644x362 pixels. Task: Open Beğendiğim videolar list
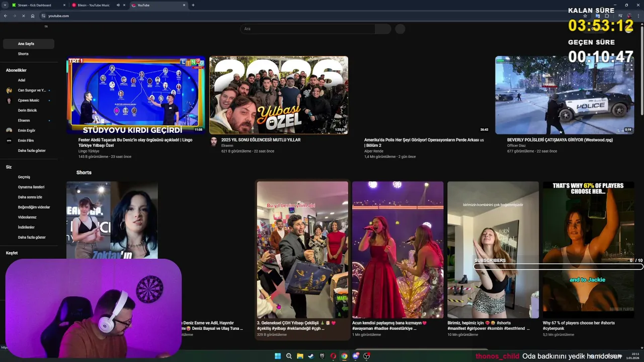click(34, 207)
